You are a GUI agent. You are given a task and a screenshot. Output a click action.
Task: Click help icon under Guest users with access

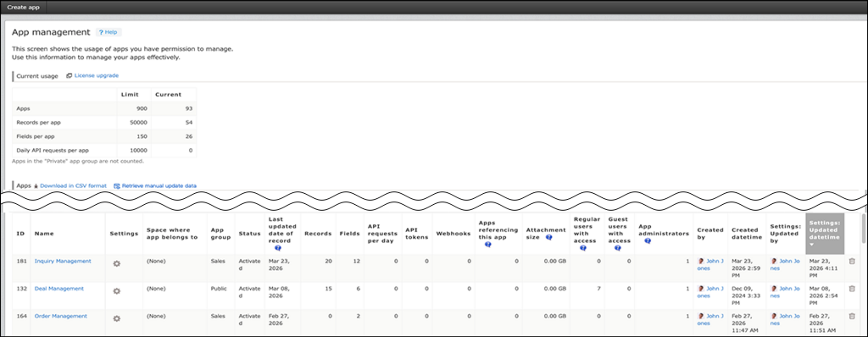point(617,248)
